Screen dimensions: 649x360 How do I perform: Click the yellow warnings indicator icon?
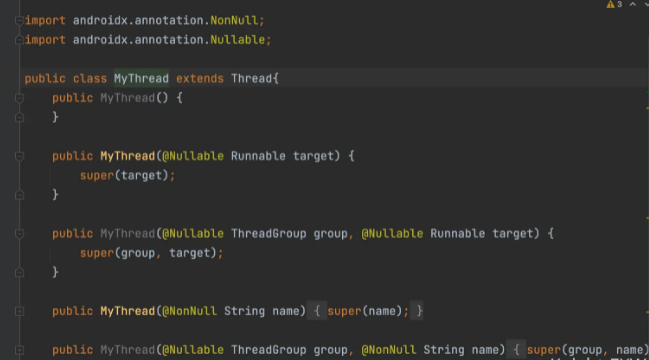click(x=610, y=5)
